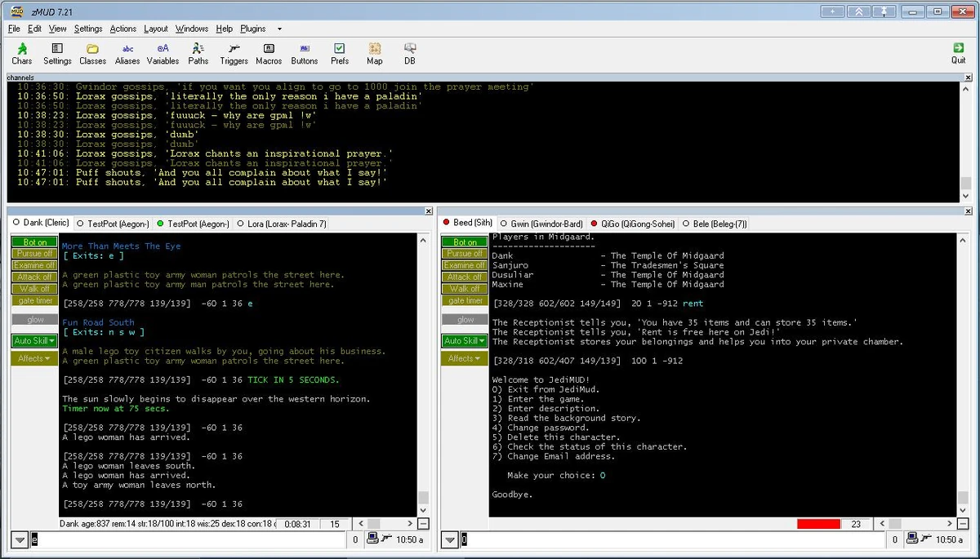Toggle 'Attack off' in the left panel
Image resolution: width=980 pixels, height=559 pixels.
tap(33, 277)
